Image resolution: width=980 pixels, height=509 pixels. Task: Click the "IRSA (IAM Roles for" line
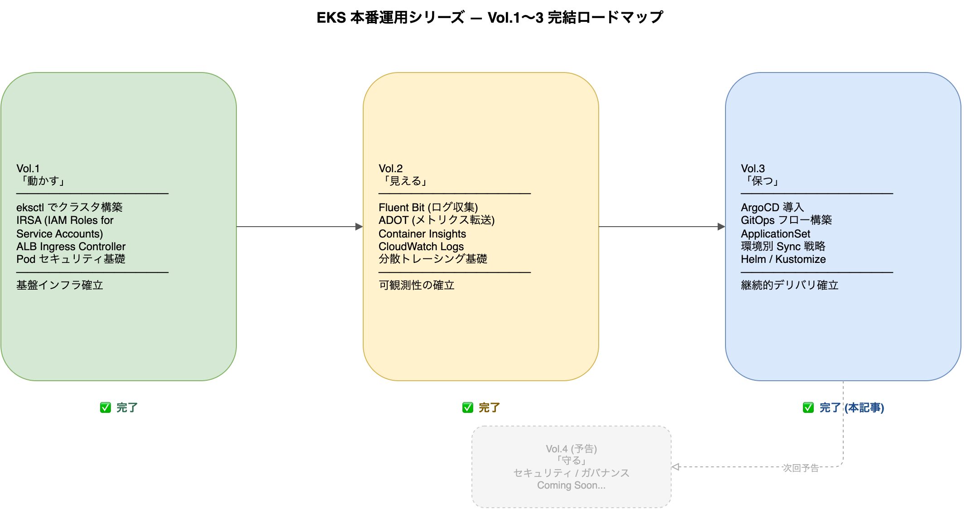click(x=65, y=220)
